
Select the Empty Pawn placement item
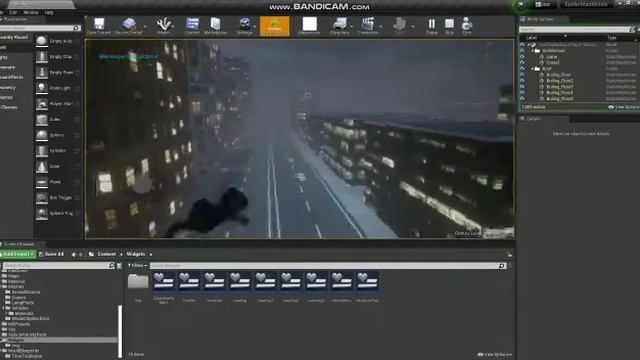pos(57,72)
